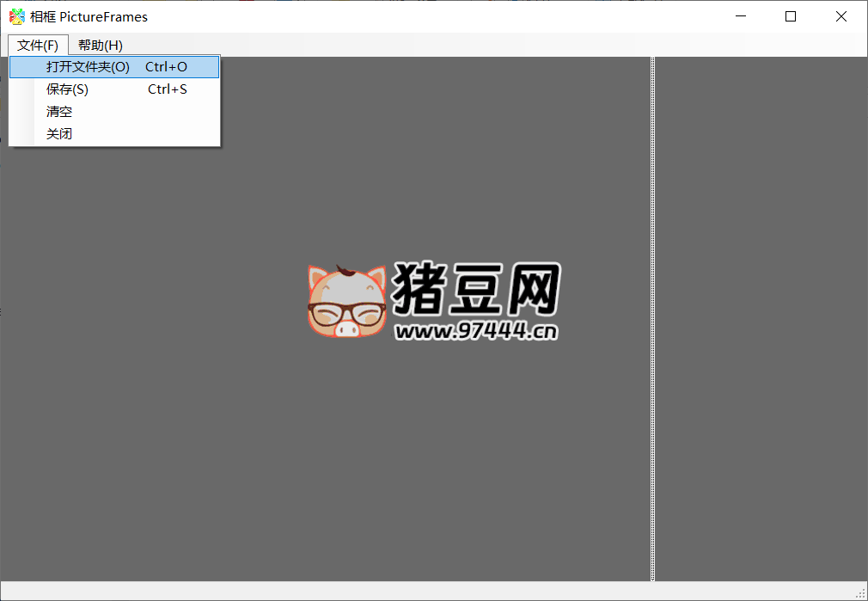868x601 pixels.
Task: Maximize the PictureFrames window
Action: (791, 16)
